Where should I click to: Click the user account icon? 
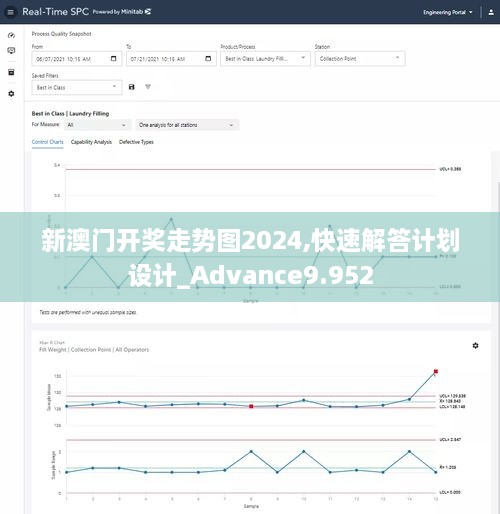[x=491, y=12]
